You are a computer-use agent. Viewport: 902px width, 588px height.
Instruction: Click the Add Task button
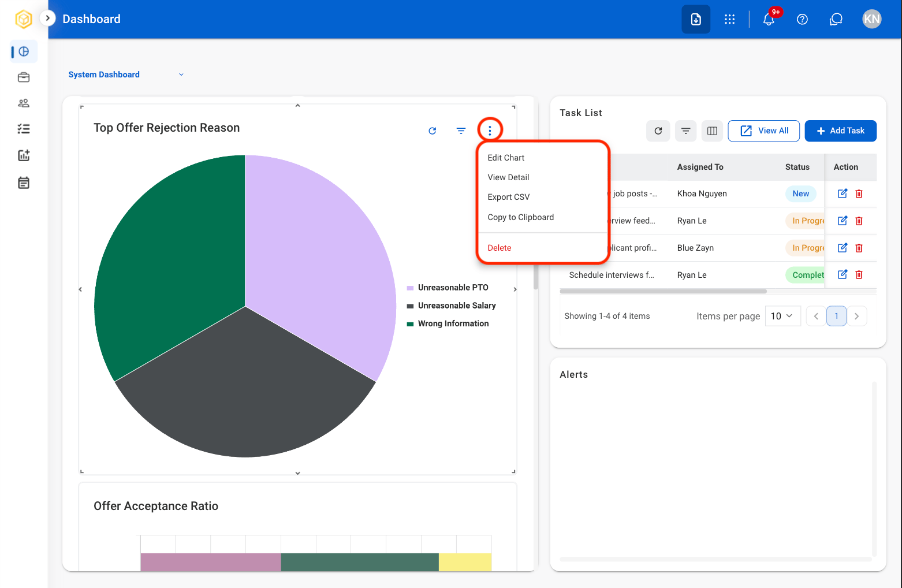pos(841,131)
